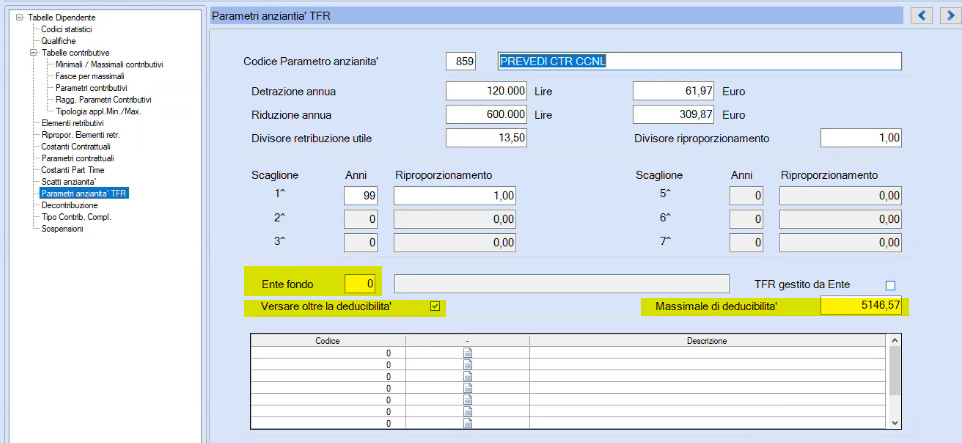Screen dimensions: 962x443
Task: Toggle Versare oltre la deducibilita' checkbox
Action: coord(435,306)
